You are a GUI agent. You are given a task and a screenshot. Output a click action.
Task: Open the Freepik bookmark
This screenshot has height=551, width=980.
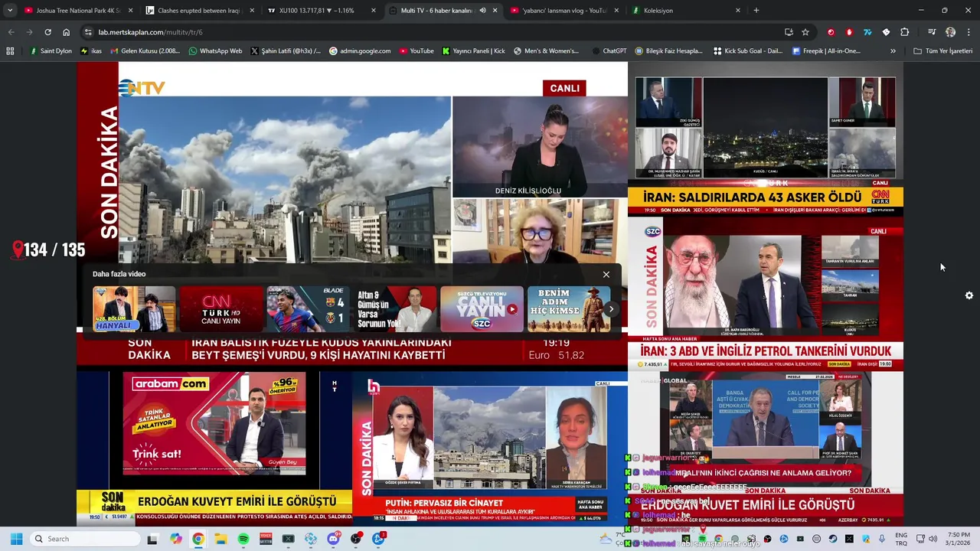click(826, 51)
